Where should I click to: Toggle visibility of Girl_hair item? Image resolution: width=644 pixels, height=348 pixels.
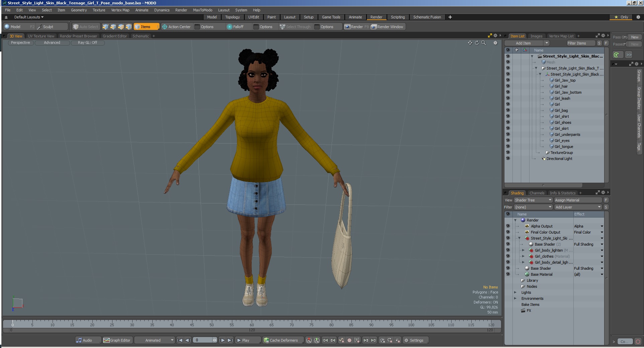pos(508,86)
